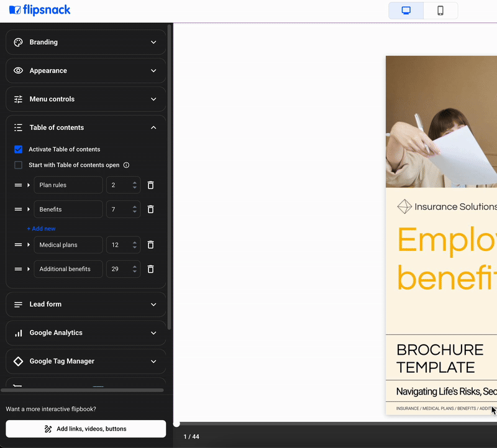Click the Appearance eye icon

[x=19, y=70]
